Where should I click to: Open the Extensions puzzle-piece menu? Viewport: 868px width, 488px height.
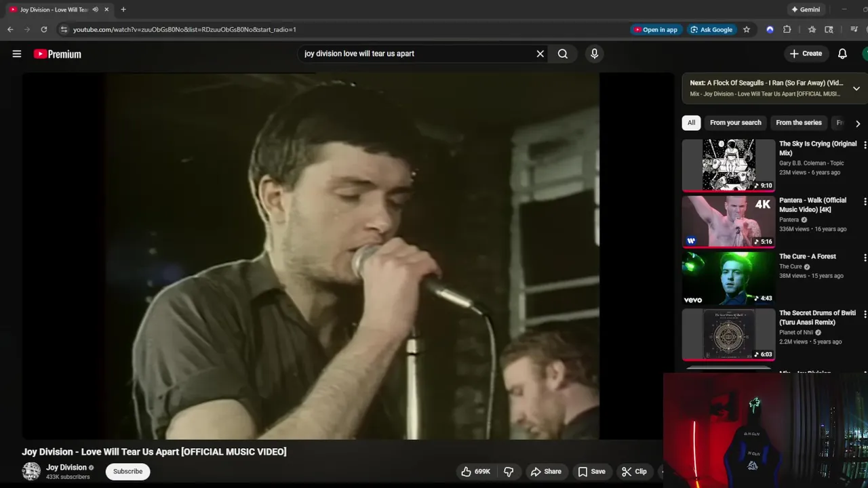point(787,29)
